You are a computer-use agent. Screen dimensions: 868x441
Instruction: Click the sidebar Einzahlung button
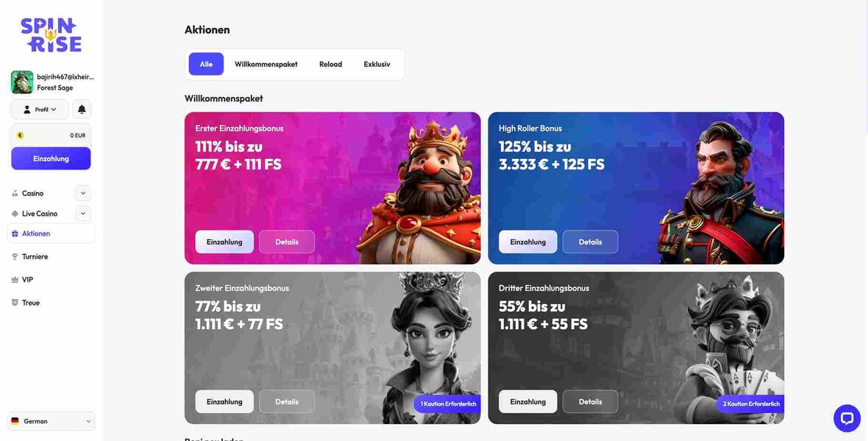pyautogui.click(x=51, y=158)
